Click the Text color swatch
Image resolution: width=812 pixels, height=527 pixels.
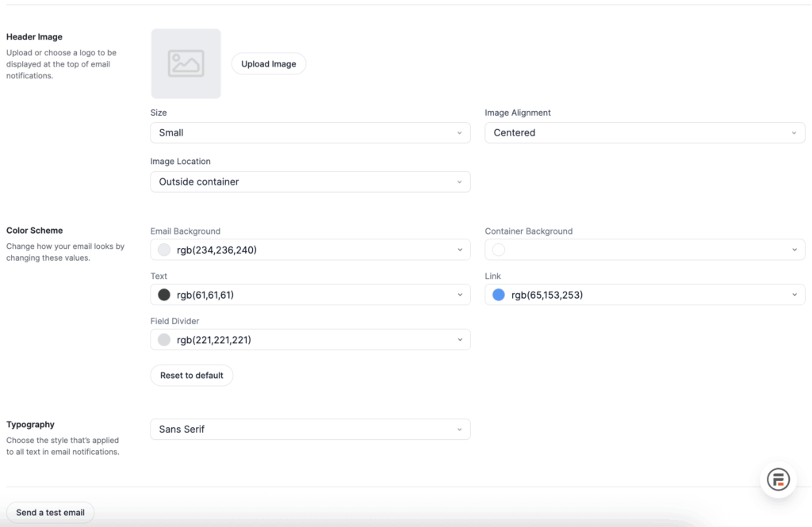pos(164,294)
